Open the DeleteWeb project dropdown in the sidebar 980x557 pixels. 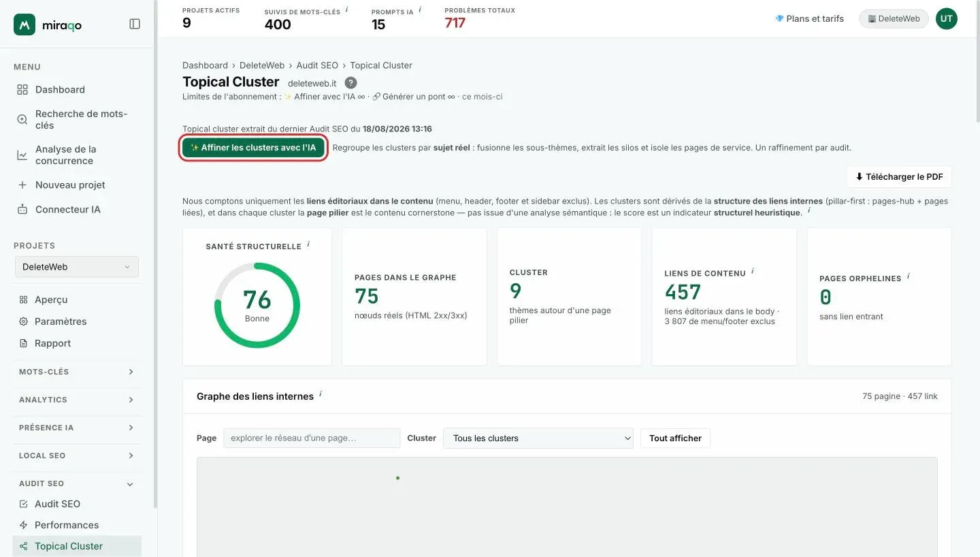[x=77, y=267]
